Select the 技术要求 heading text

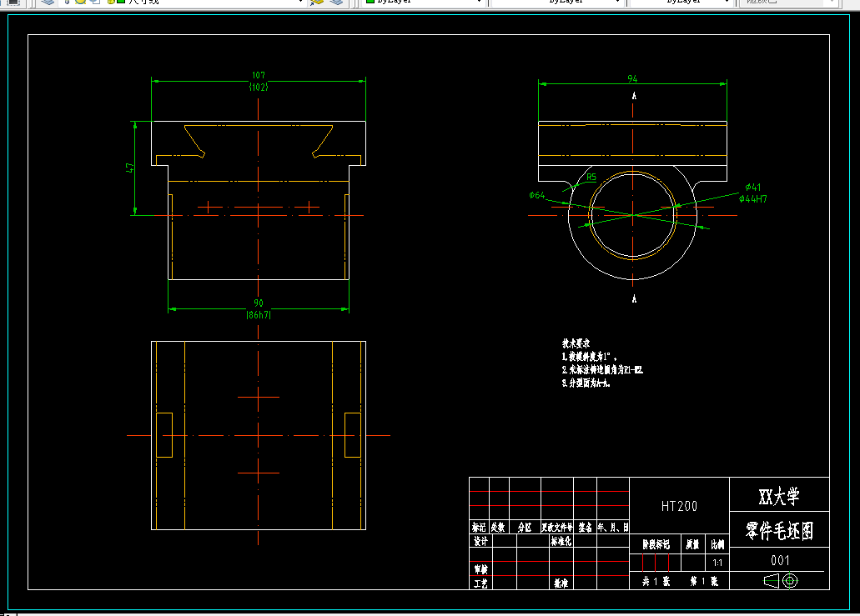[x=576, y=343]
